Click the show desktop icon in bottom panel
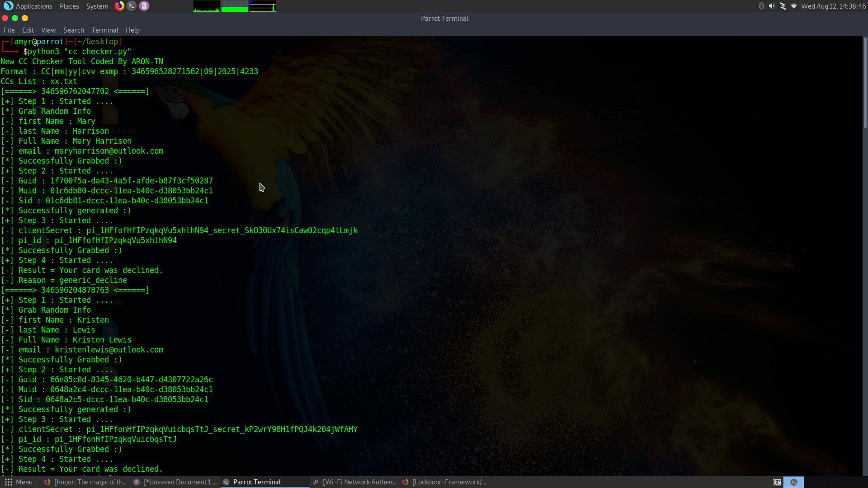 pos(777,482)
